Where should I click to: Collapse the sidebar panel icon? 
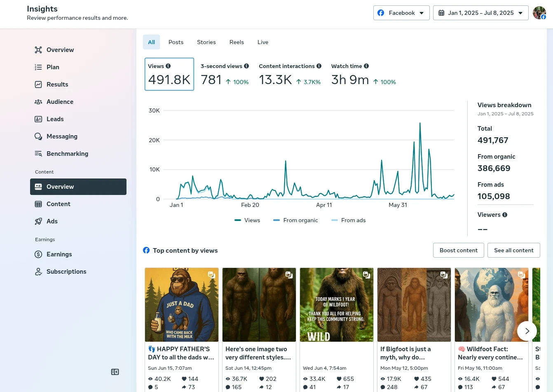tap(115, 372)
